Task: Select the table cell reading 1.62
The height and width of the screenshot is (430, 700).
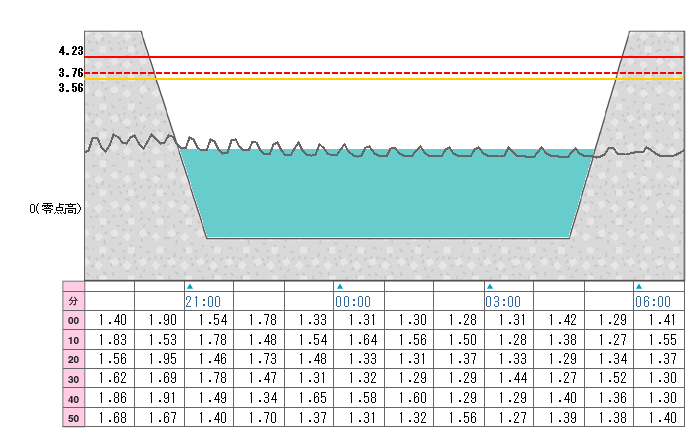Action: pyautogui.click(x=109, y=378)
